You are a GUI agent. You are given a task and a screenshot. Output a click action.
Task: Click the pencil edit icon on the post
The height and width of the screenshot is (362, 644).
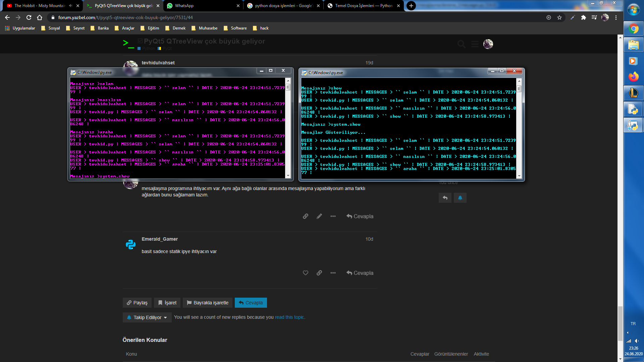[319, 216]
